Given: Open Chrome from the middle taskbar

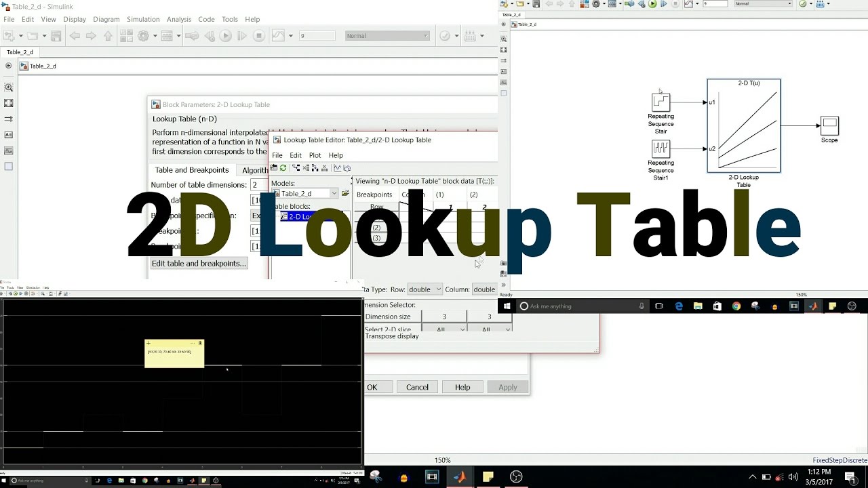Looking at the screenshot, I should [x=736, y=306].
